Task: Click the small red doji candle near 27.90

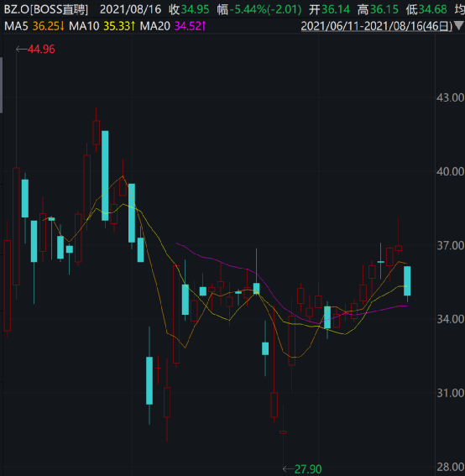Action: (x=283, y=432)
